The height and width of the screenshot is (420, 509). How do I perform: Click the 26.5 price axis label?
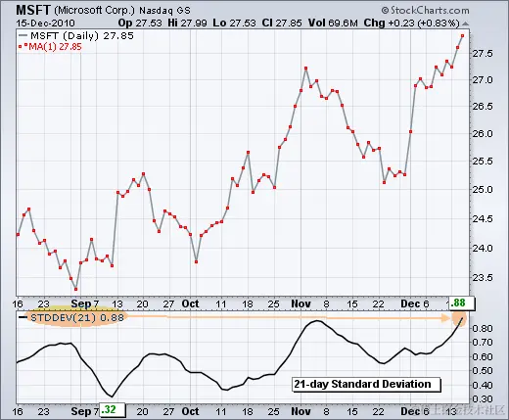[x=483, y=107]
